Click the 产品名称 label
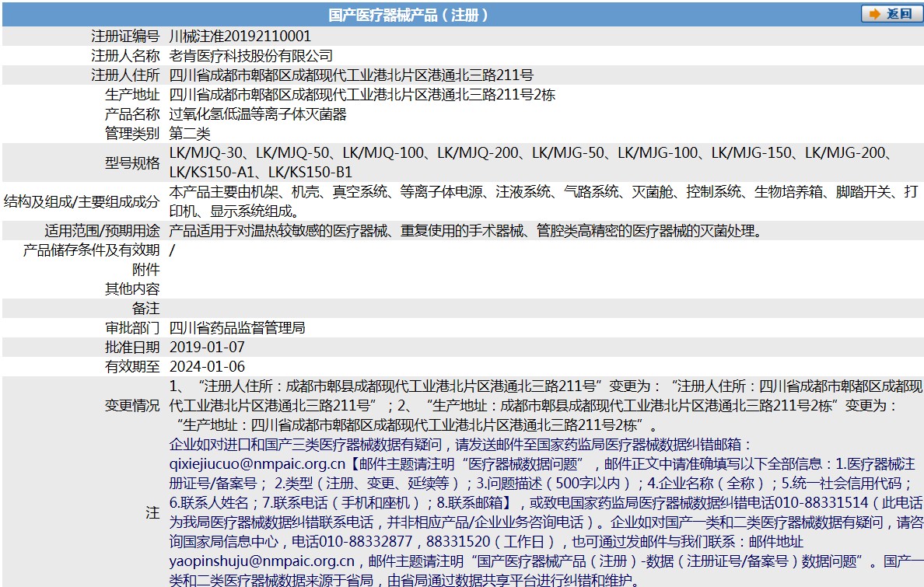Screen dimensions: 924x587 click(x=132, y=114)
